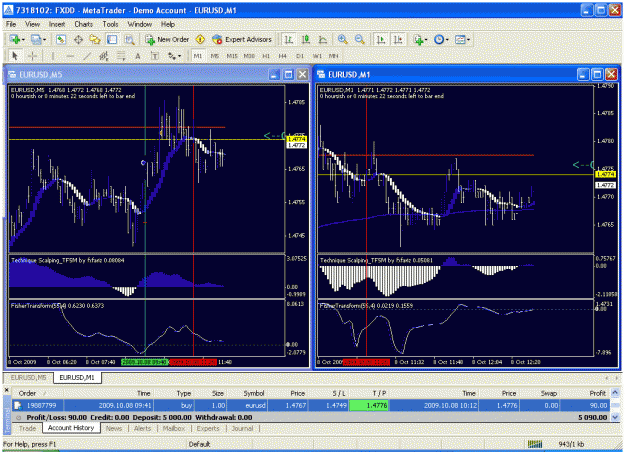Open the Journal terminal tab

coord(242,428)
